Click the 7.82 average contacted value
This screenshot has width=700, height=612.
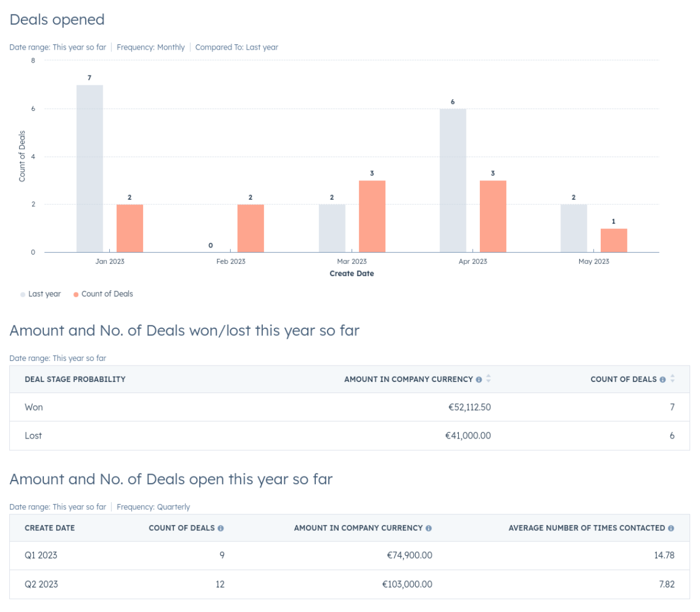click(667, 585)
